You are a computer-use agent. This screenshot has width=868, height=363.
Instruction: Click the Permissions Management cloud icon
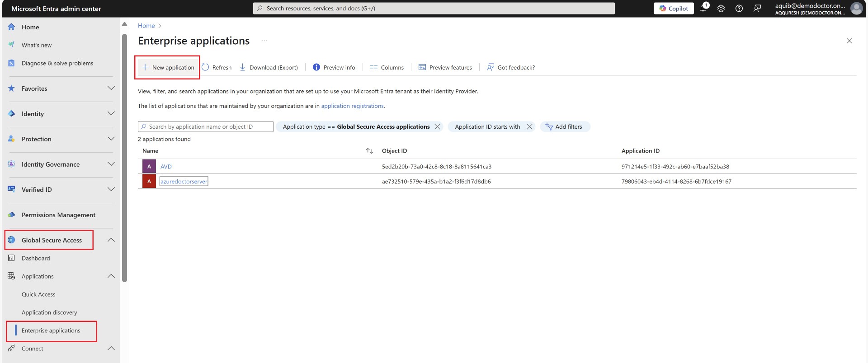point(11,215)
